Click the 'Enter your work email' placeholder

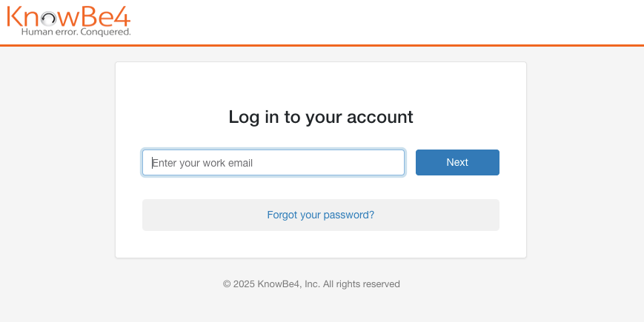(x=202, y=163)
